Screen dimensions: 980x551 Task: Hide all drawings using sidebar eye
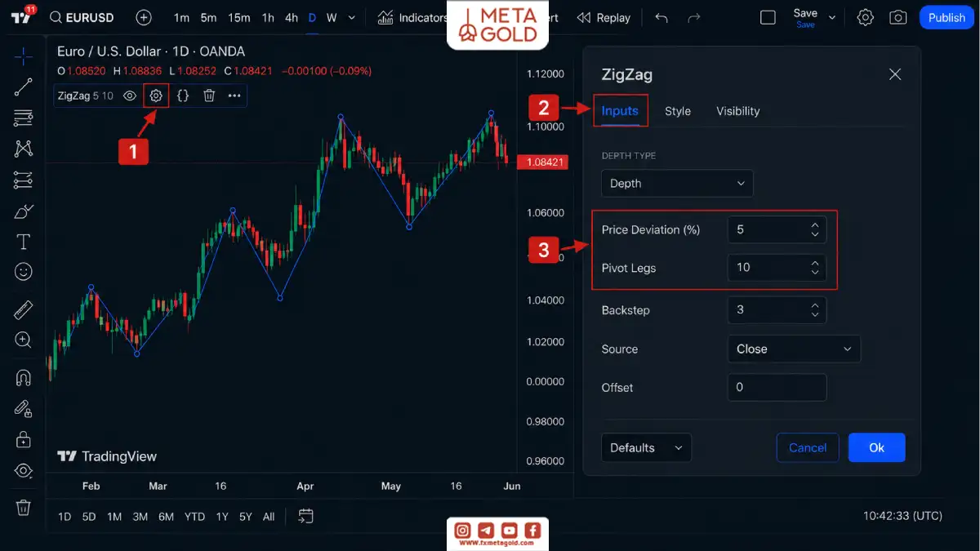(24, 470)
